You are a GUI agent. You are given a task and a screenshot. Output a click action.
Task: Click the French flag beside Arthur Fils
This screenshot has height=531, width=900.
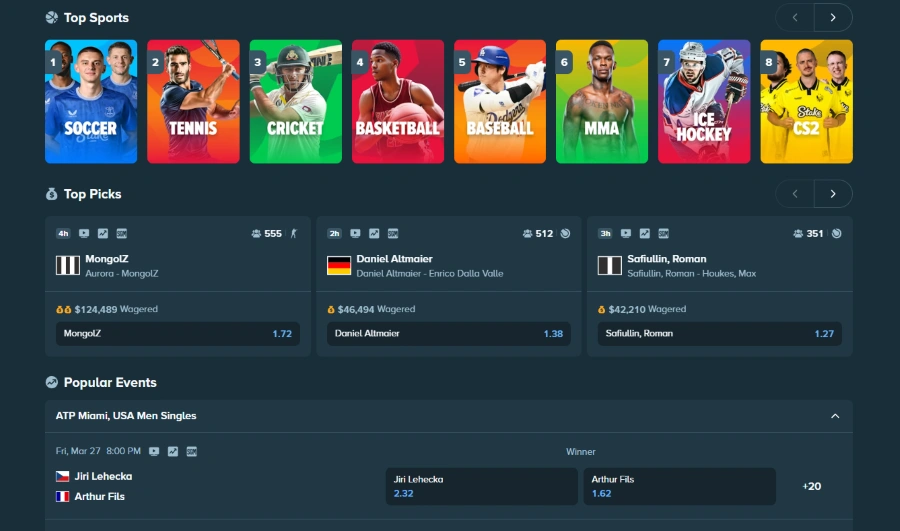click(63, 497)
